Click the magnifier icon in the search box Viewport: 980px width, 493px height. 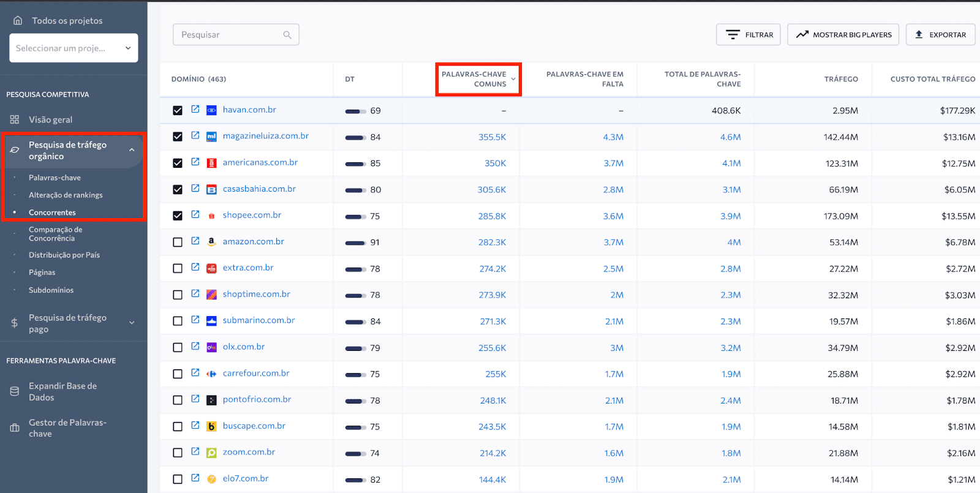pos(287,35)
